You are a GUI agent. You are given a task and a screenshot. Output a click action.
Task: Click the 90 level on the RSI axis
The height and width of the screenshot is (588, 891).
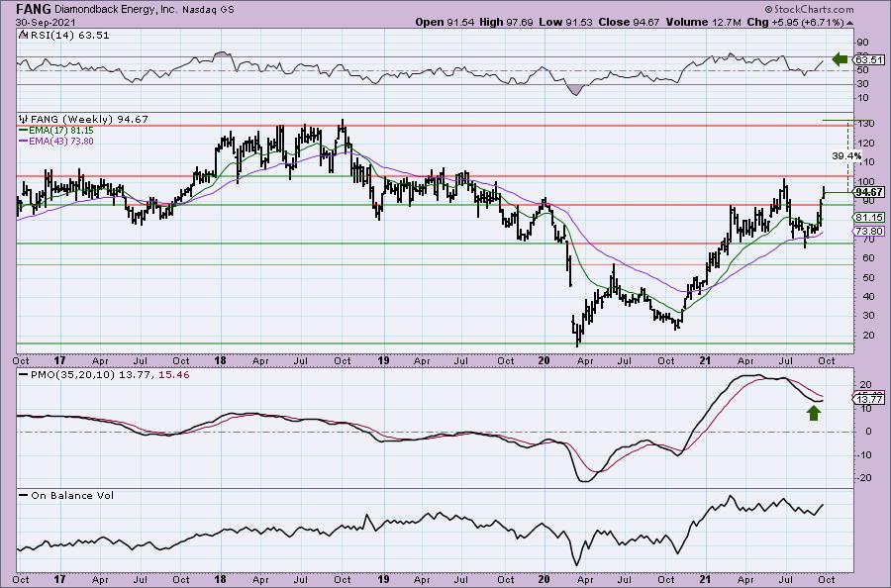tap(863, 43)
